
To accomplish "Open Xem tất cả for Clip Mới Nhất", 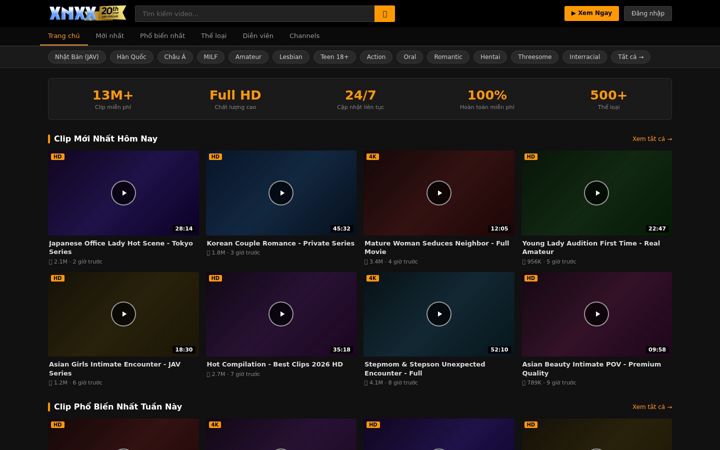I will 652,139.
